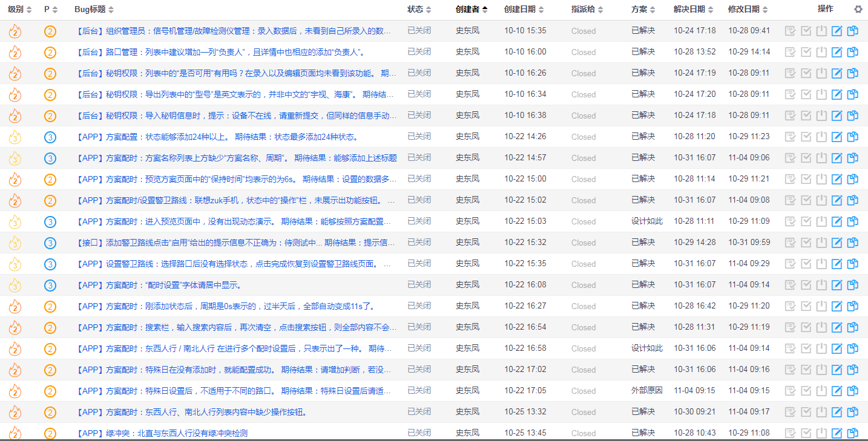Open the column settings gear icon
The width and height of the screenshot is (868, 441).
(858, 9)
